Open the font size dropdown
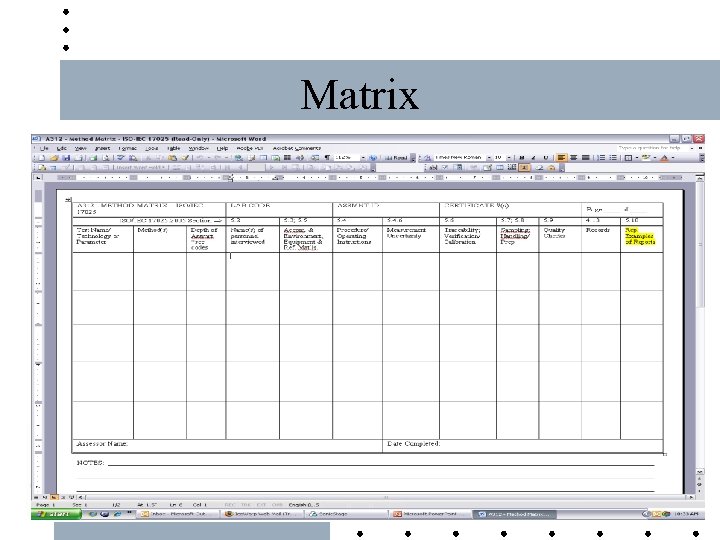The image size is (720, 540). coord(509,158)
